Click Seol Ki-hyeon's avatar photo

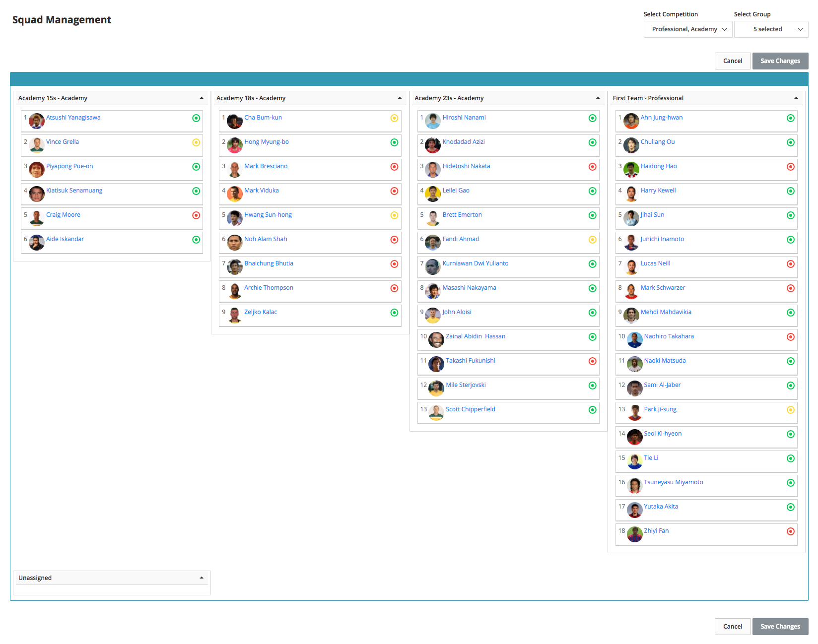point(635,437)
